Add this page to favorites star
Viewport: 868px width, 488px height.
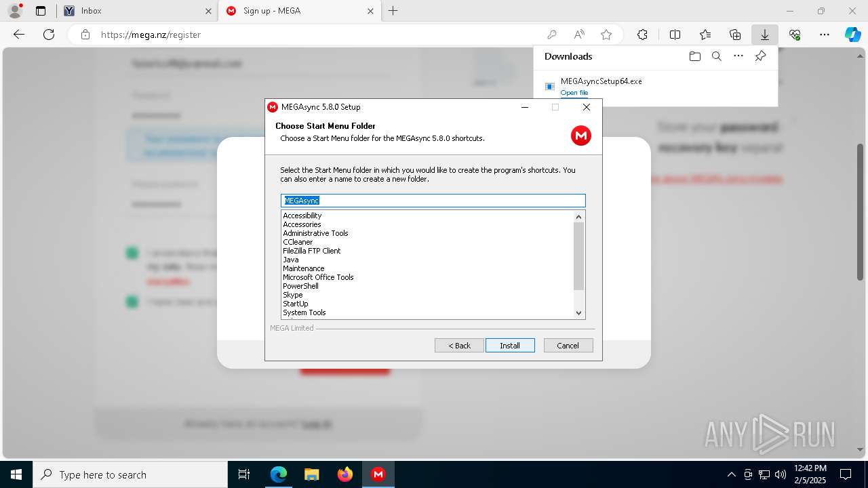(x=606, y=35)
